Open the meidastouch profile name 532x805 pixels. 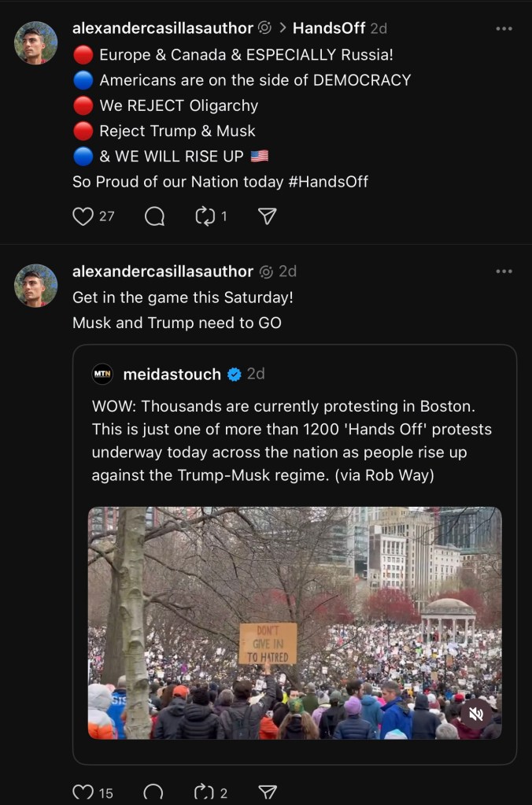tap(172, 375)
